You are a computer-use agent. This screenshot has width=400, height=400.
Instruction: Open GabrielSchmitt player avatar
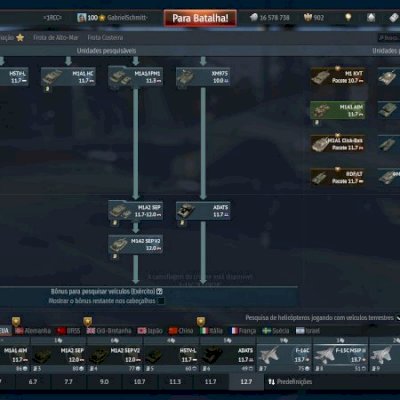coord(81,17)
